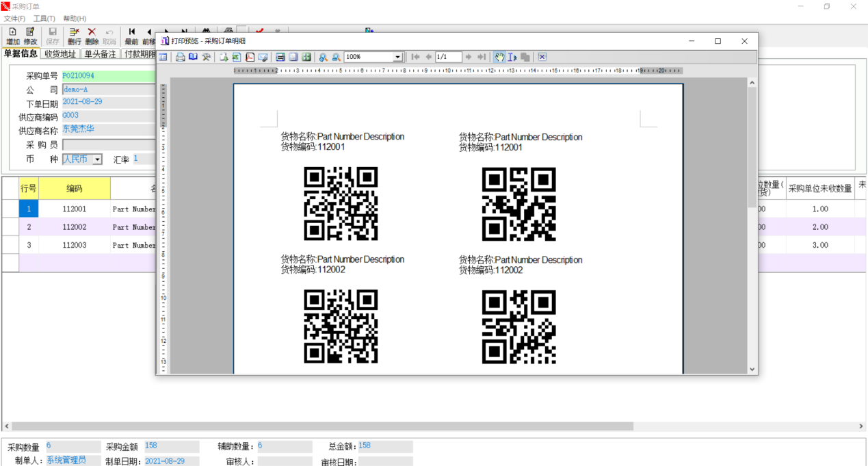
Task: Go to last page in print preview
Action: tap(482, 57)
